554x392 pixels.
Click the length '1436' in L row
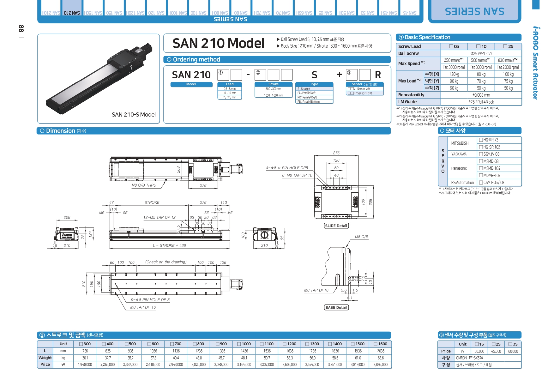click(244, 351)
